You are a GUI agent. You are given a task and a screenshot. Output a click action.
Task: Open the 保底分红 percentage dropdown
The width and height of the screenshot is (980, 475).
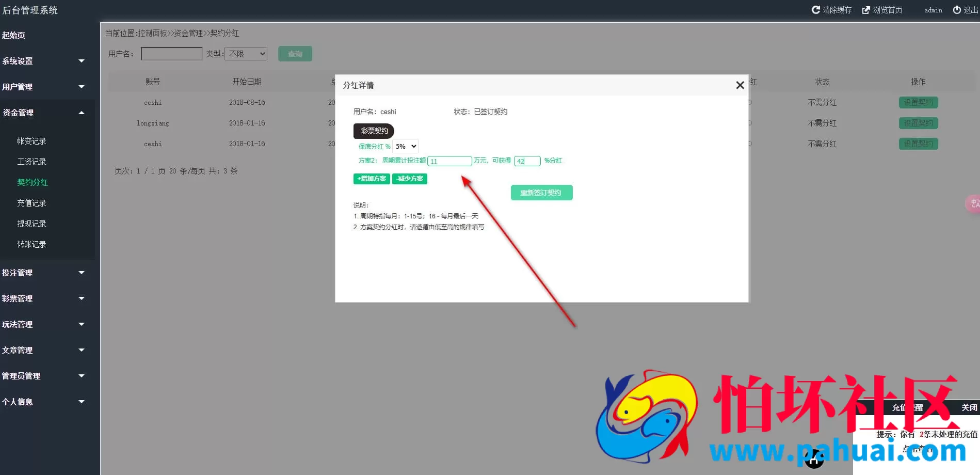tap(405, 146)
